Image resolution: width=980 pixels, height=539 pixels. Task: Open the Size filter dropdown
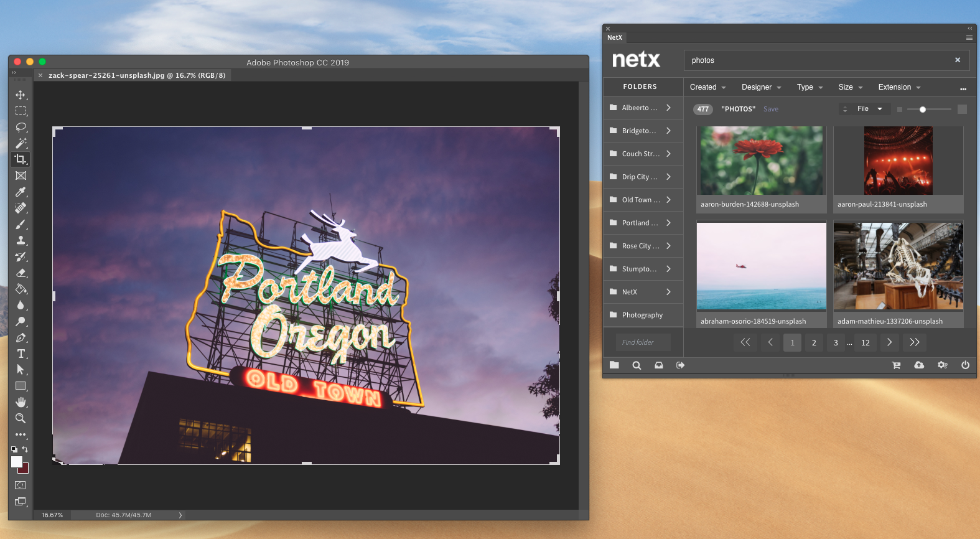(x=851, y=87)
